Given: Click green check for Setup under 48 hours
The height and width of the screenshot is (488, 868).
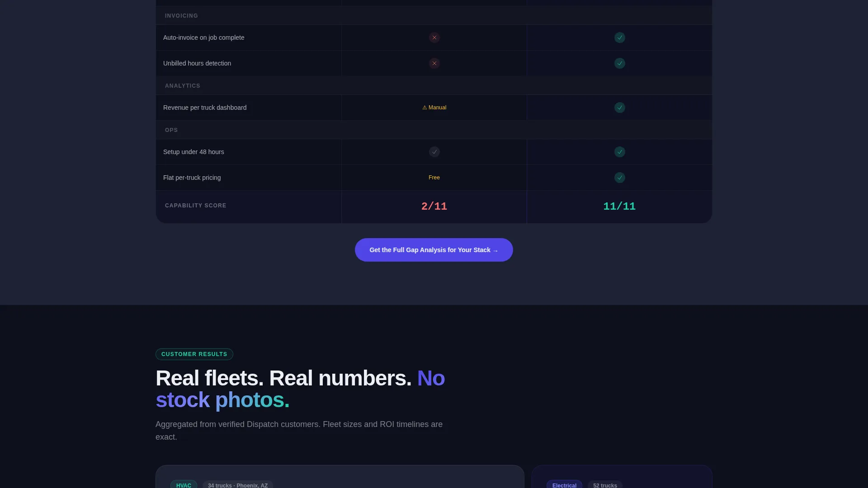Looking at the screenshot, I should (619, 152).
